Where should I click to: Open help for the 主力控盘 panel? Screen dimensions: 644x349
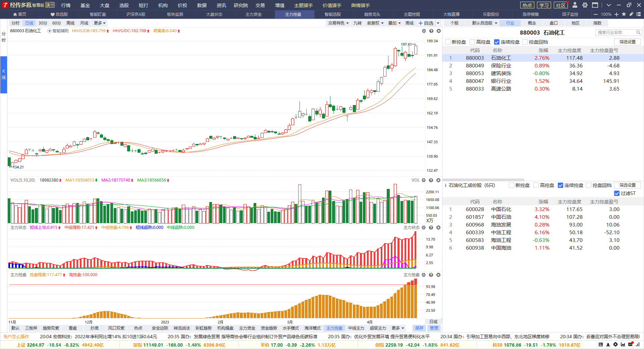[x=431, y=275]
